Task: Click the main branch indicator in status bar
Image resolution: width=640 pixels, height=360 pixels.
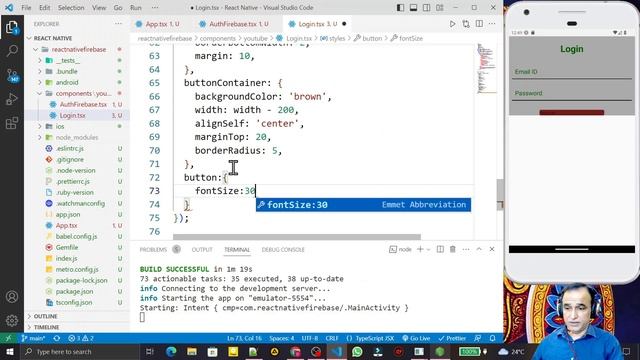Action: (x=33, y=338)
